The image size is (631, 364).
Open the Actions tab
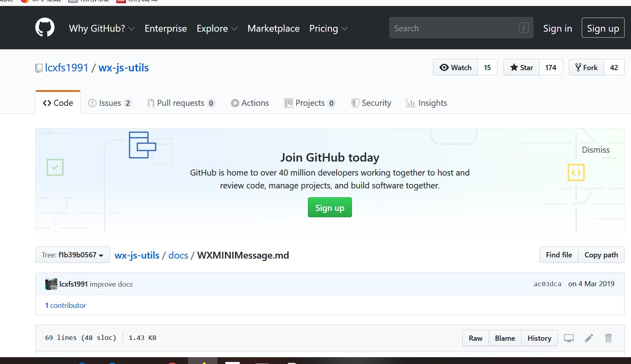[x=250, y=103]
